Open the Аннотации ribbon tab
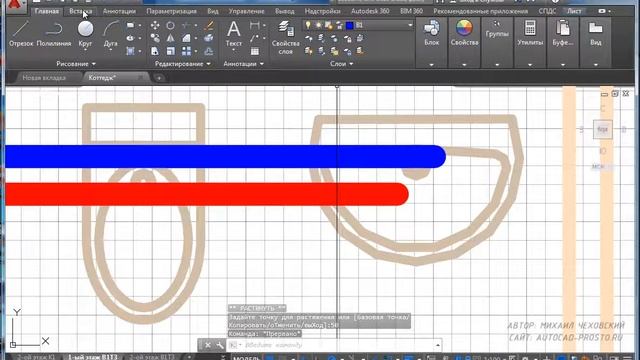This screenshot has height=360, width=640. click(119, 11)
